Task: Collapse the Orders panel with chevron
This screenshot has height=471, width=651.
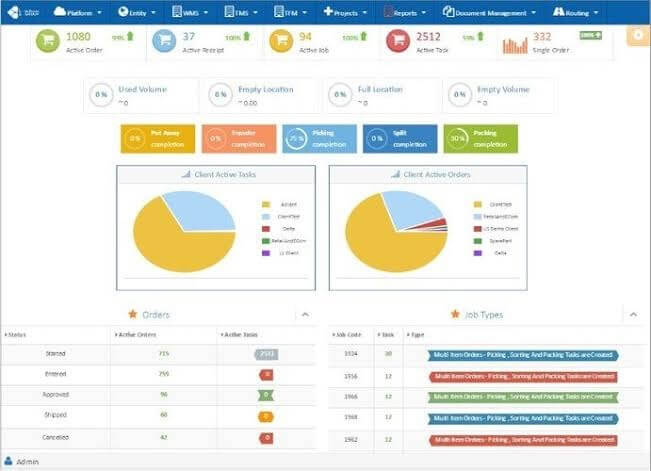Action: (304, 315)
